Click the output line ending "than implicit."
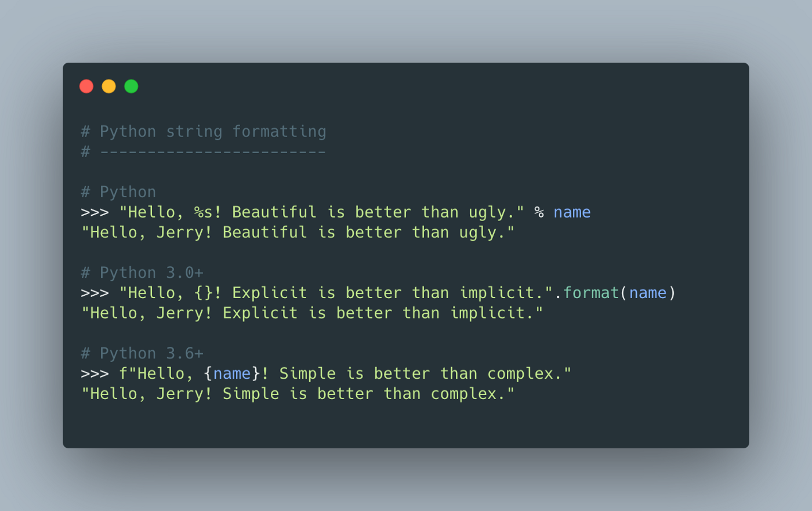812x511 pixels. pos(312,313)
